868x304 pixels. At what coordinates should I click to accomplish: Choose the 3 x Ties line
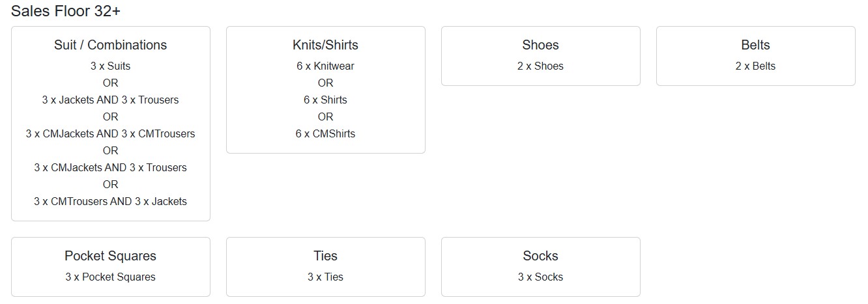click(x=325, y=277)
